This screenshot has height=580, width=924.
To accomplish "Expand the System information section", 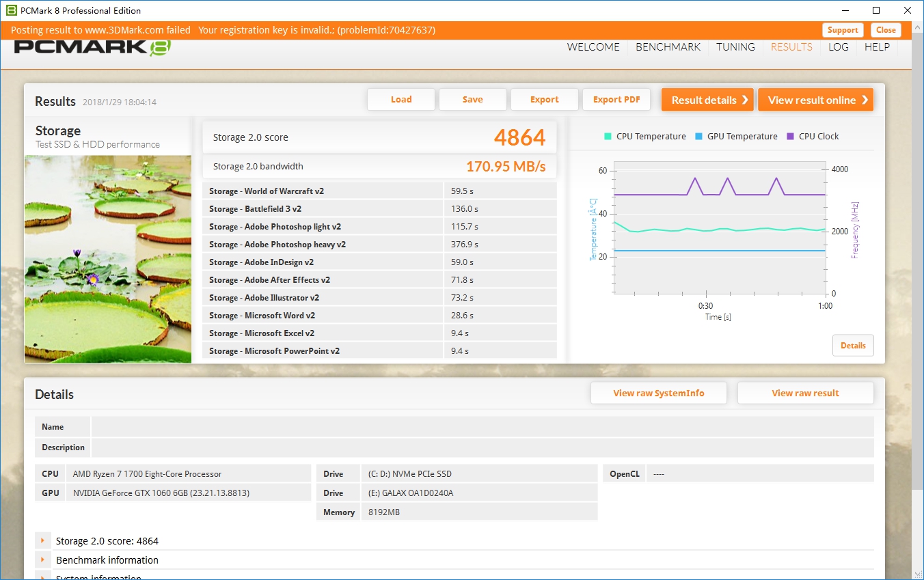I will click(x=42, y=577).
